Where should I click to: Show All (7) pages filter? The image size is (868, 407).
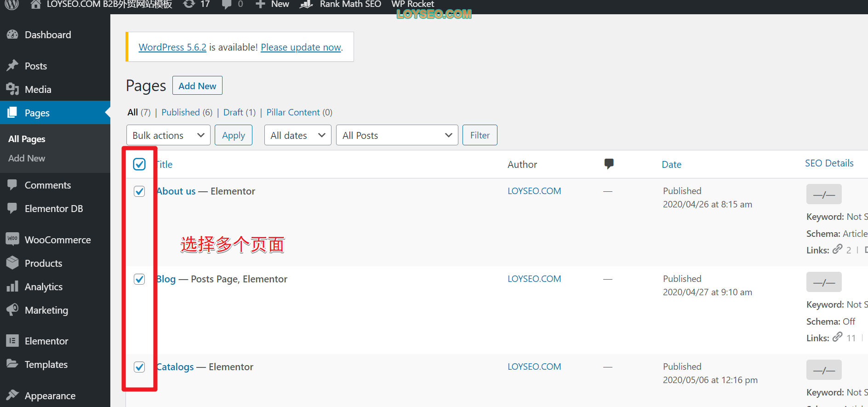click(x=139, y=112)
